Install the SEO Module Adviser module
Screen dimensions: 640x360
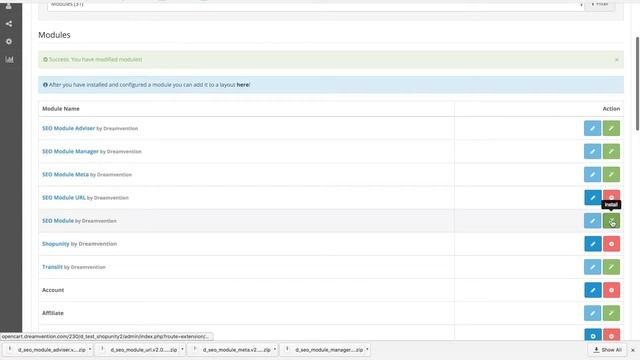click(x=611, y=128)
